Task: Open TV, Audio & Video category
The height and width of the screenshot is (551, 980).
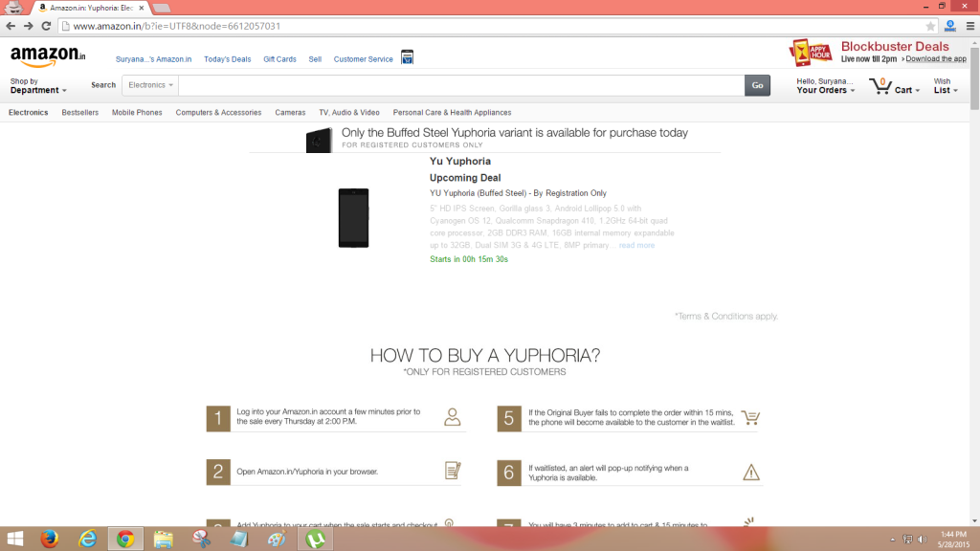Action: [x=349, y=113]
